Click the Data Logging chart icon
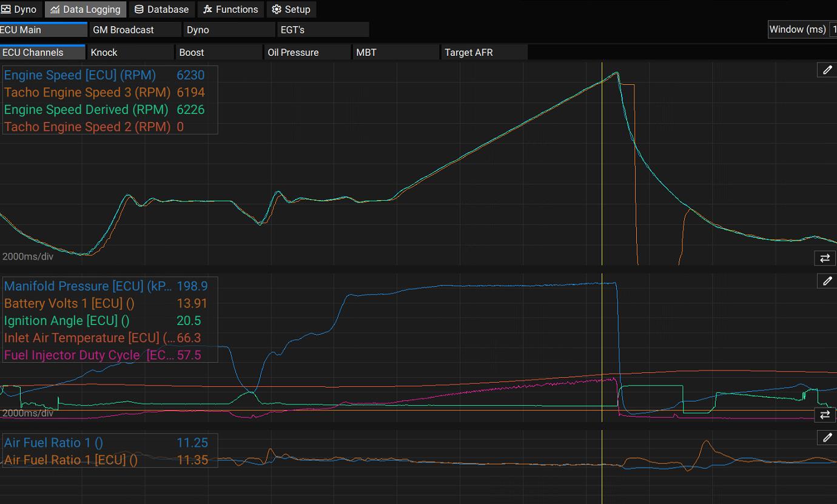Image resolution: width=837 pixels, height=504 pixels. [x=55, y=9]
